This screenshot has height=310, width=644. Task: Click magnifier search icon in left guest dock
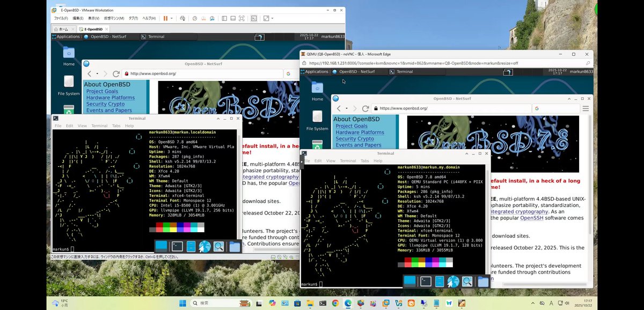[218, 247]
